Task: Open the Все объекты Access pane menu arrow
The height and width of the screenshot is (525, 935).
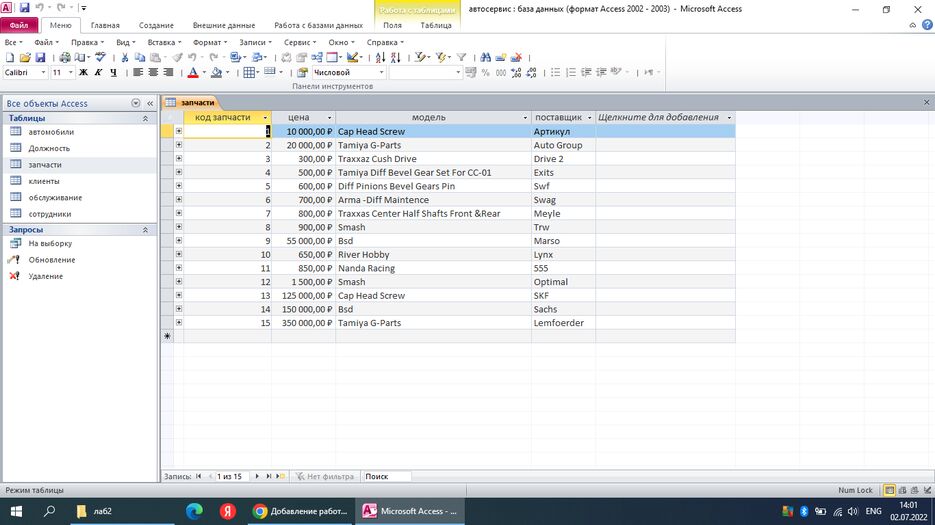Action: coord(136,103)
